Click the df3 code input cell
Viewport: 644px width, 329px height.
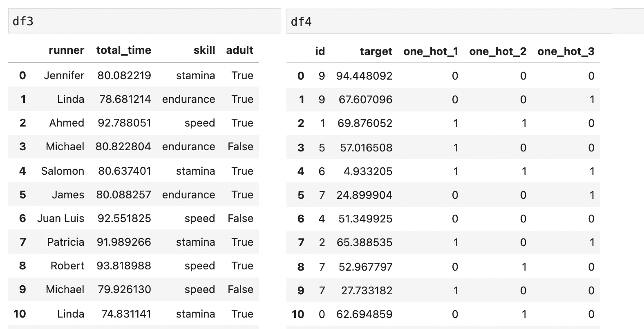(144, 21)
